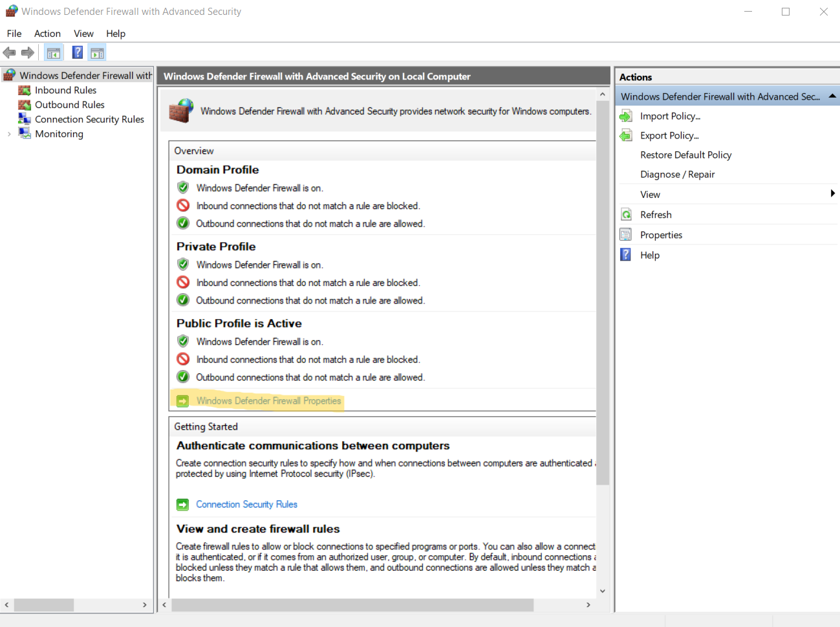Click the title bar firewall app icon
This screenshot has width=840, height=627.
[x=12, y=11]
